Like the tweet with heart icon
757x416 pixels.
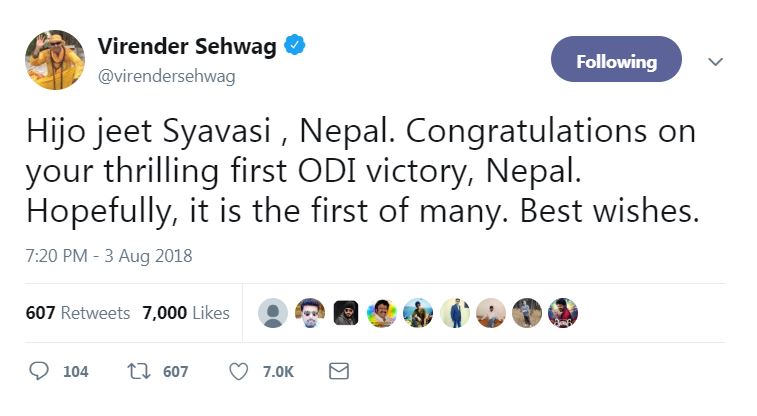tap(238, 371)
